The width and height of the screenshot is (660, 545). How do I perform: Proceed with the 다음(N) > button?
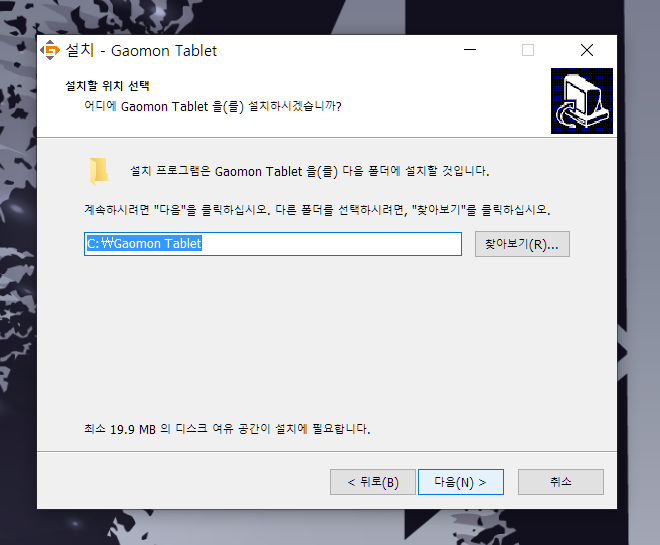[x=461, y=482]
